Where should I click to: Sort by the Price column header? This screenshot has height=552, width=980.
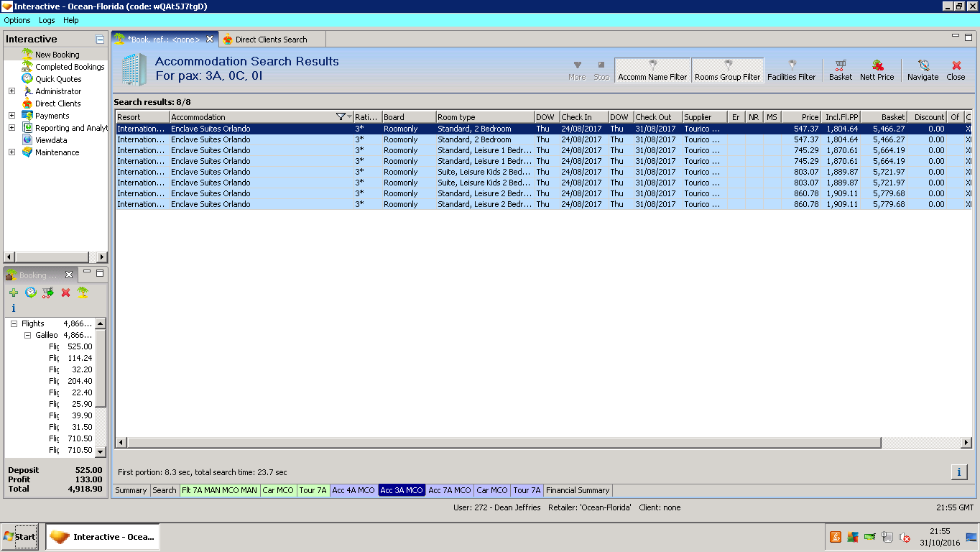(x=801, y=117)
